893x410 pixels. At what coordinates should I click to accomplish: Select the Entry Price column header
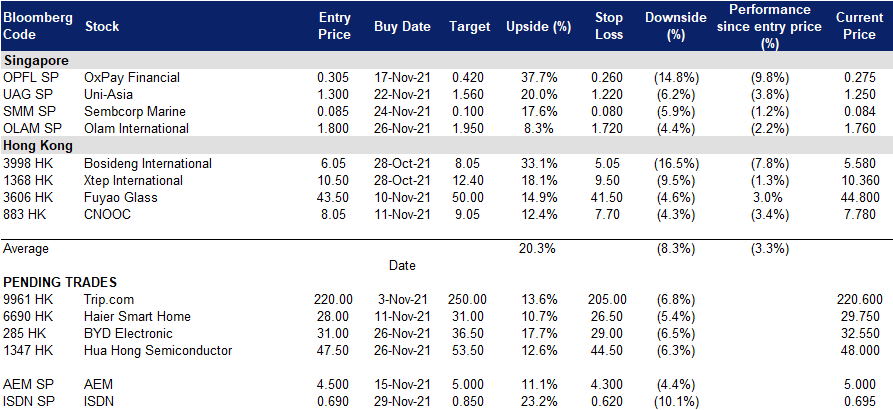coord(334,26)
